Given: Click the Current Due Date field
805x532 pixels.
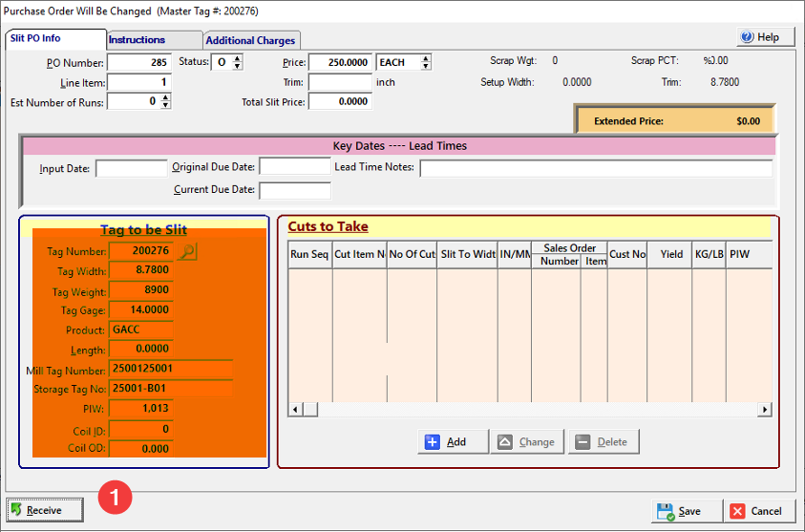Looking at the screenshot, I should click(295, 190).
